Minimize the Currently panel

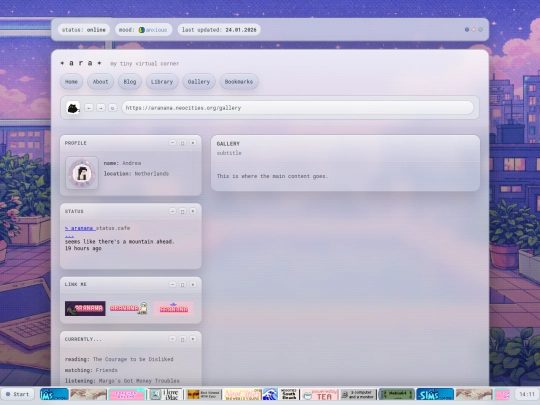[173, 339]
